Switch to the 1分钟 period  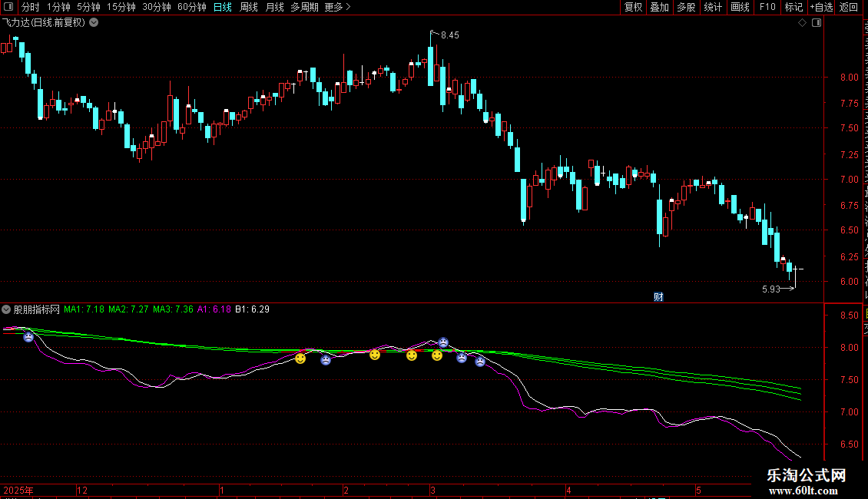point(58,7)
